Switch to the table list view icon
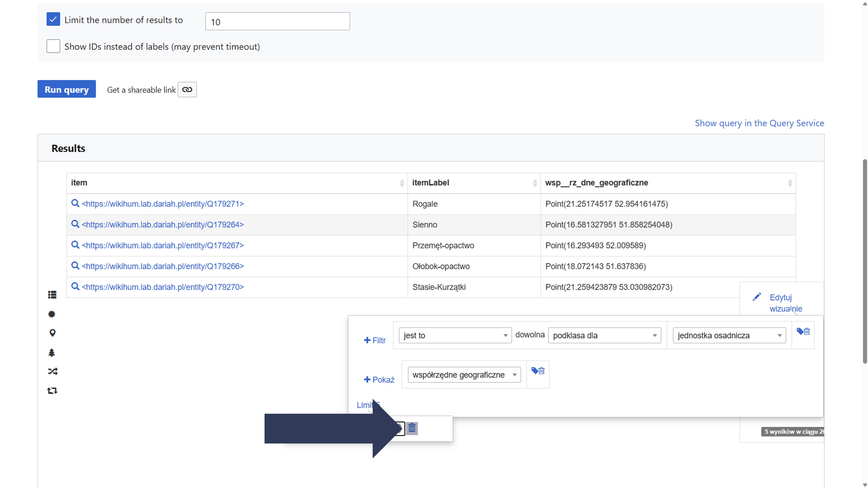Viewport: 868px width, 488px height. (x=52, y=295)
